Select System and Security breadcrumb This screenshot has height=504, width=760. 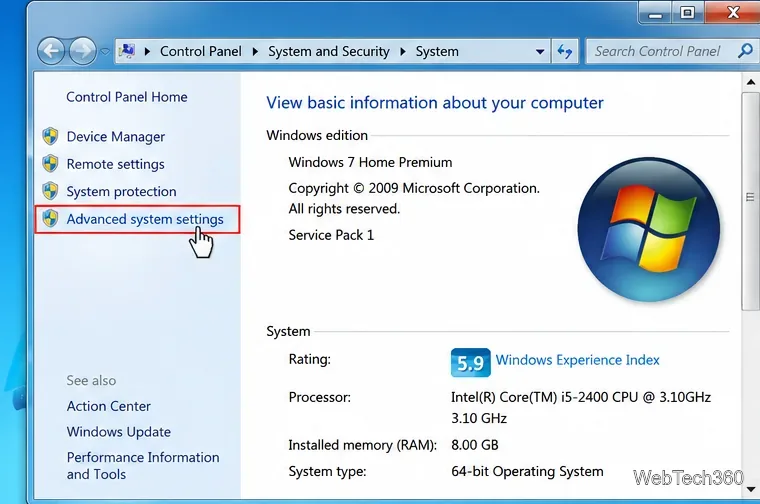click(329, 51)
